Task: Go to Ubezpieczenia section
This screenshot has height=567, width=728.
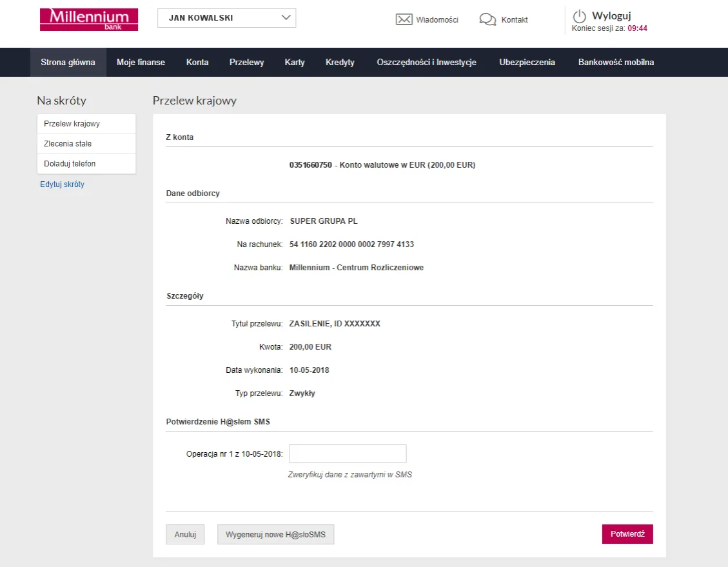Action: (x=527, y=63)
